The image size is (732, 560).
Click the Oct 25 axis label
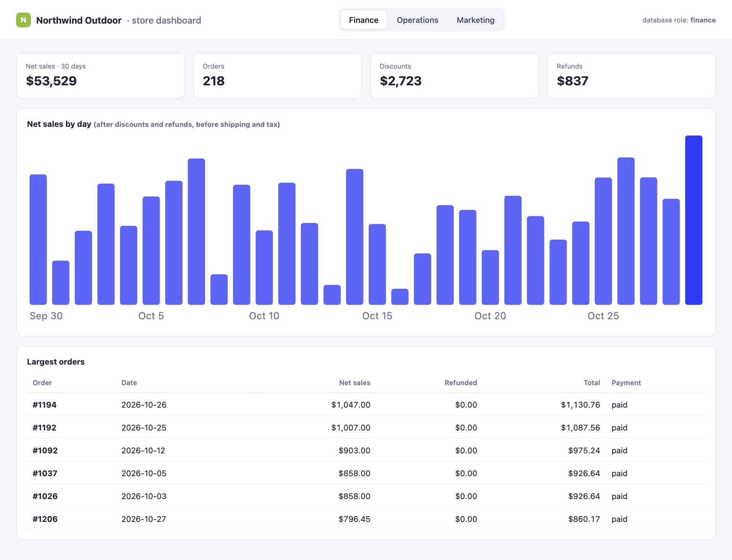[603, 316]
